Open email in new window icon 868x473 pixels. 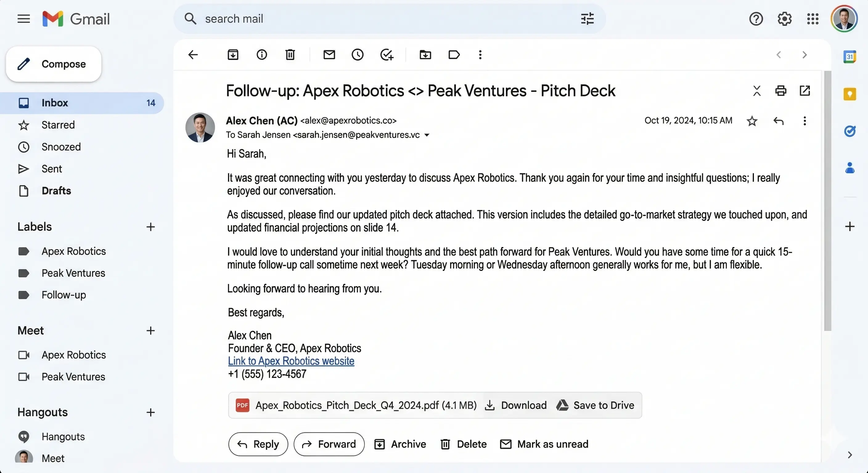tap(805, 91)
